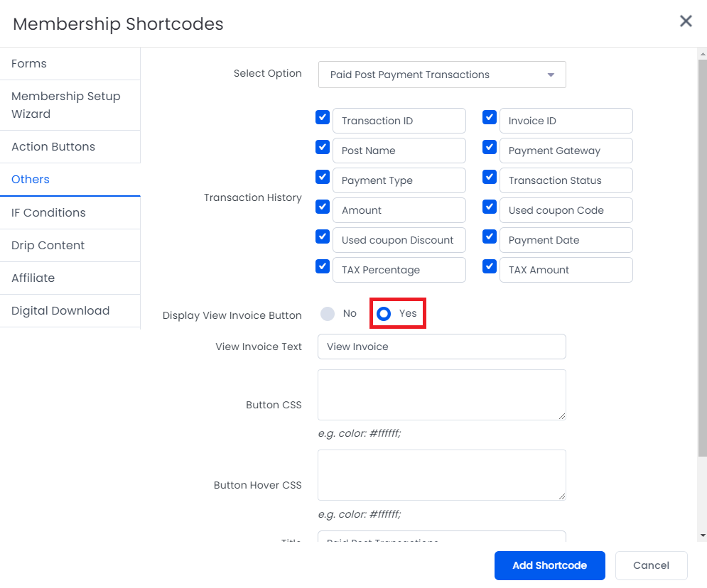Click the Used coupon Discount field
This screenshot has height=588, width=707.
[399, 240]
